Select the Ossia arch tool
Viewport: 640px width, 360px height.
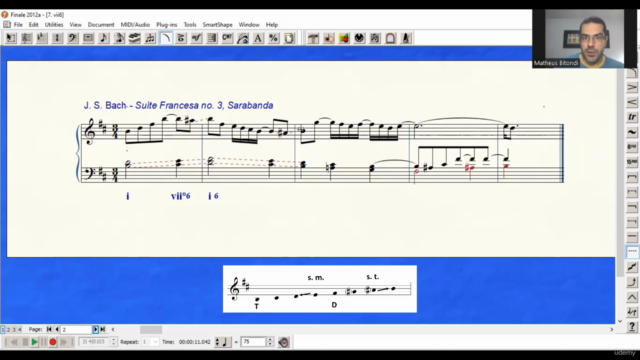(x=391, y=38)
